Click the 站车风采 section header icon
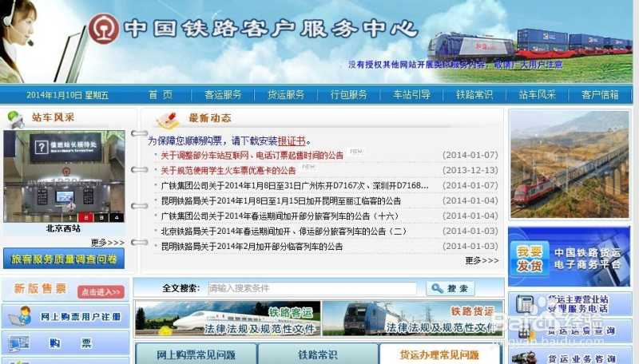The height and width of the screenshot is (364, 639). pyautogui.click(x=15, y=119)
